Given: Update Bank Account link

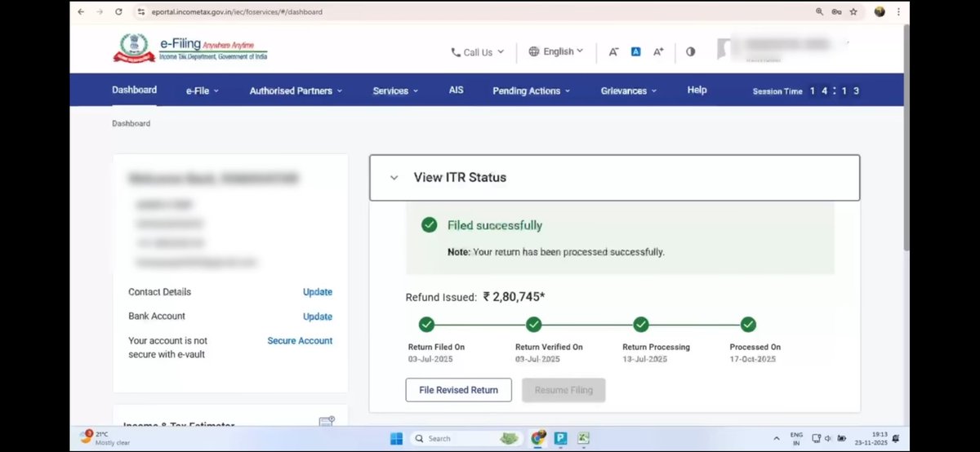Looking at the screenshot, I should [318, 317].
